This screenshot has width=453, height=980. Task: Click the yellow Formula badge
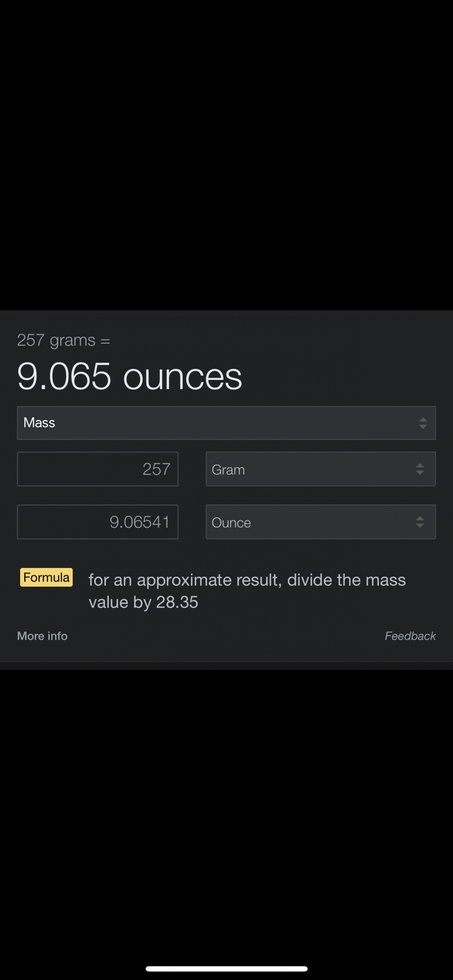pos(46,578)
